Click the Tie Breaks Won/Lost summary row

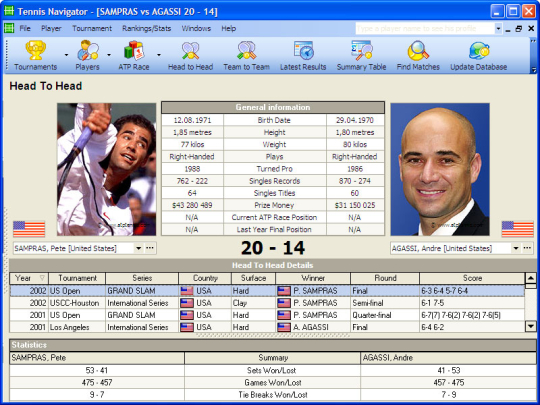(273, 395)
